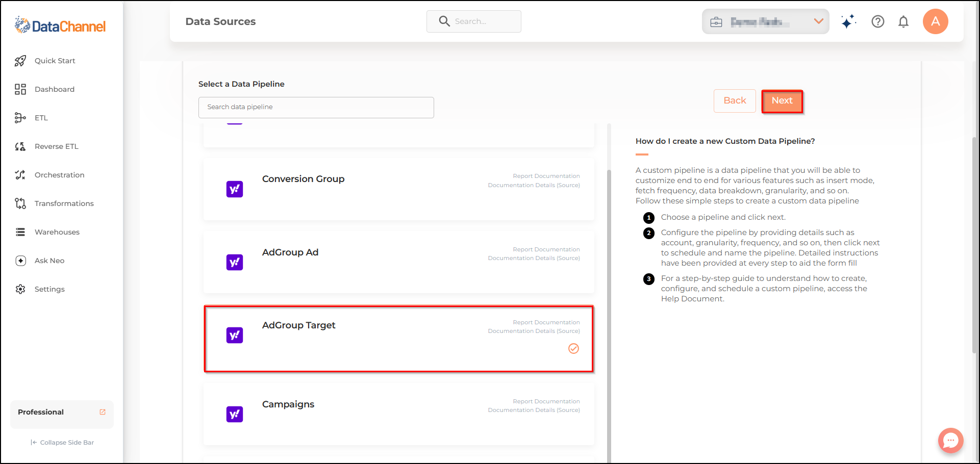The width and height of the screenshot is (980, 464).
Task: Open the user avatar A menu
Action: coord(936,21)
